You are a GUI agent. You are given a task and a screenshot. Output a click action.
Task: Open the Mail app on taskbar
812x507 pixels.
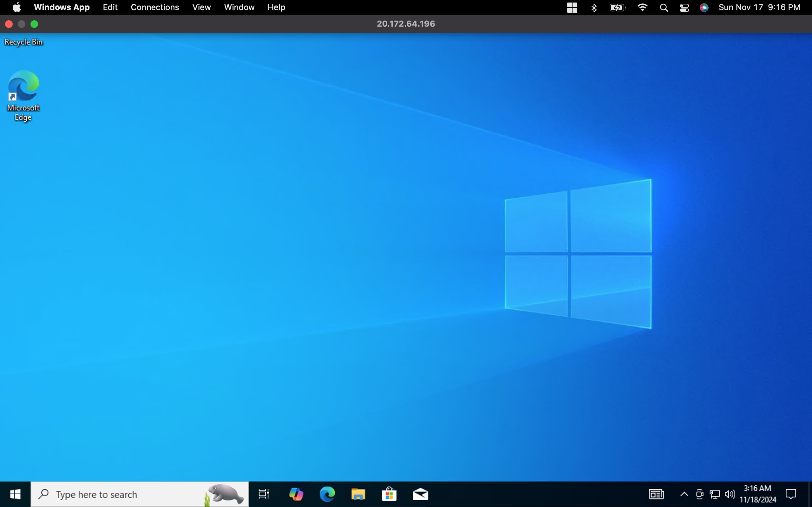click(420, 494)
